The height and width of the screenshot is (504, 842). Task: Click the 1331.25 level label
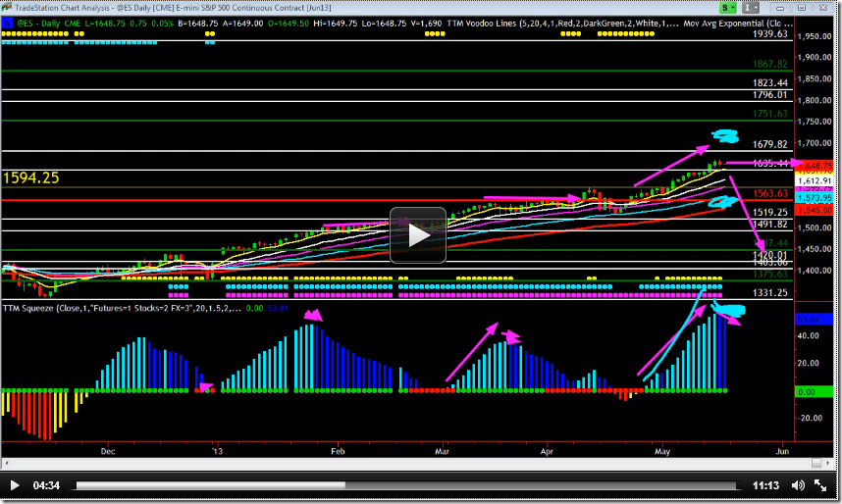tap(770, 292)
